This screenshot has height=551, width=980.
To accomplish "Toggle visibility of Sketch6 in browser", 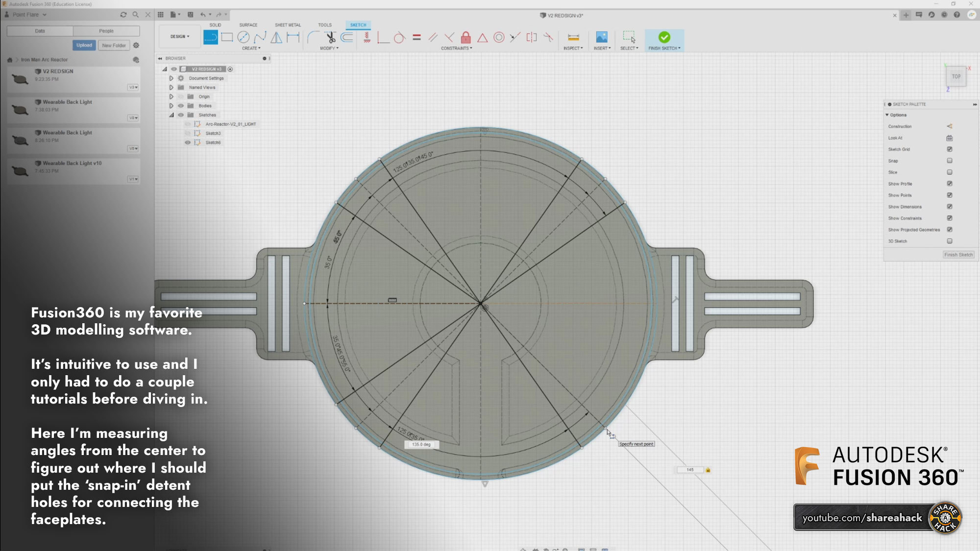I will click(187, 142).
